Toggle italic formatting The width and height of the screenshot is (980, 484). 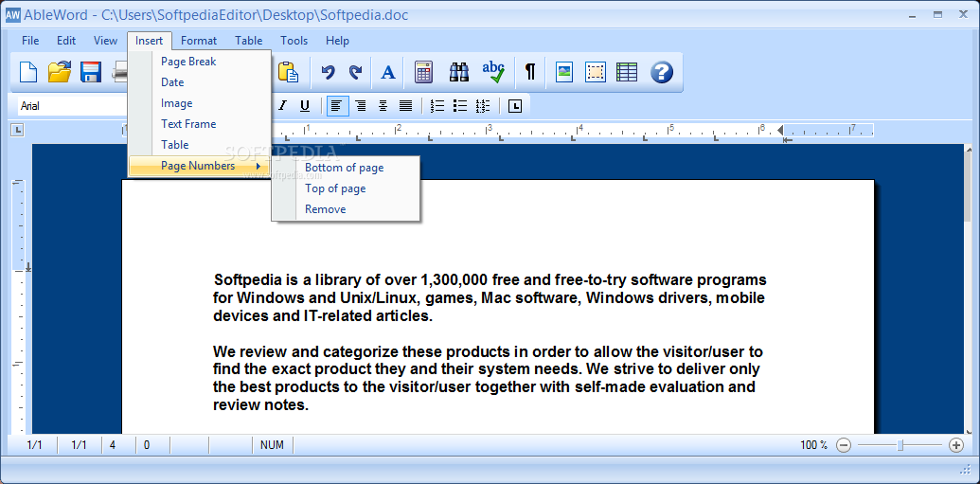coord(282,106)
